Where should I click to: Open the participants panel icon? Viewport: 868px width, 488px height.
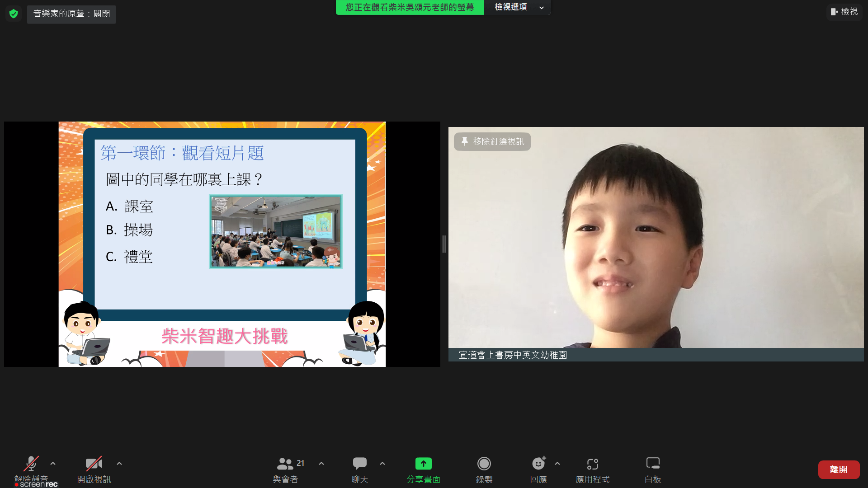(285, 464)
